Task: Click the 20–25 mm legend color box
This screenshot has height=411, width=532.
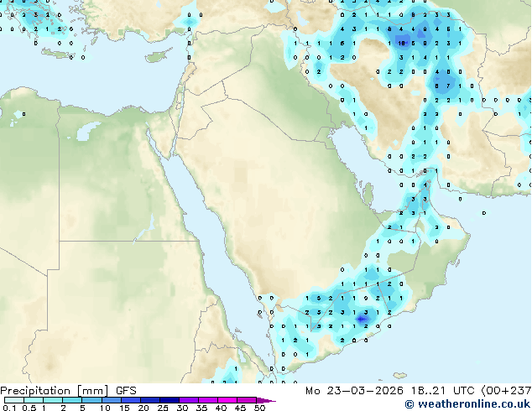Action: (149, 400)
